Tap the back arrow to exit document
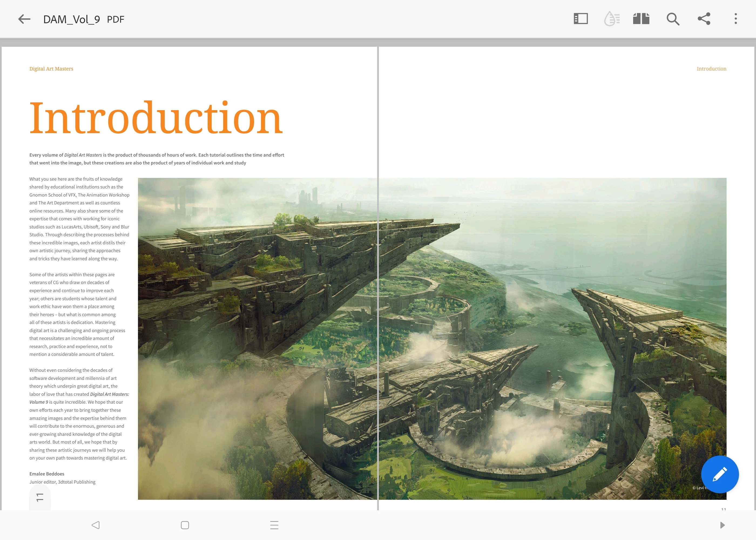 (x=24, y=19)
